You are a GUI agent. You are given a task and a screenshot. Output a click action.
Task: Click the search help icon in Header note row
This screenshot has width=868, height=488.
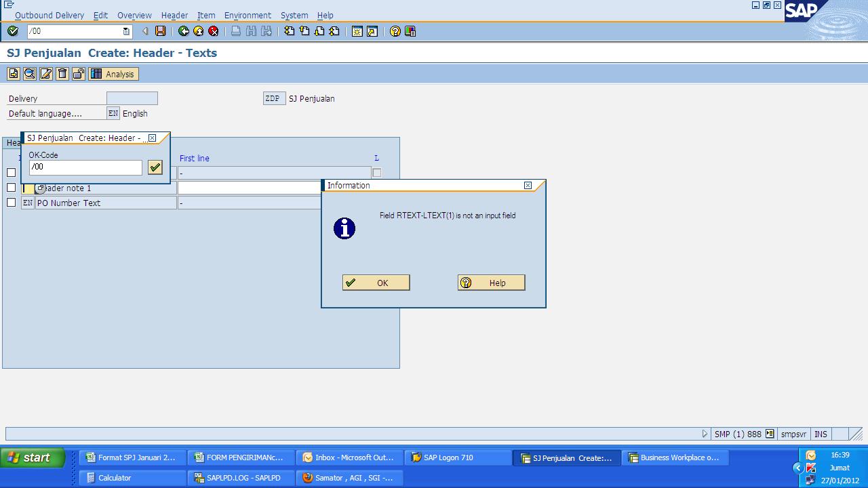[41, 188]
